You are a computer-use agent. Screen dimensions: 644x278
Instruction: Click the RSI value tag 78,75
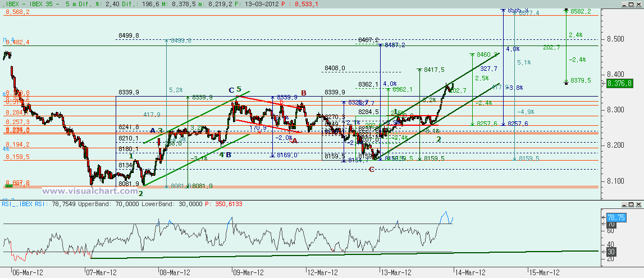[x=616, y=218]
